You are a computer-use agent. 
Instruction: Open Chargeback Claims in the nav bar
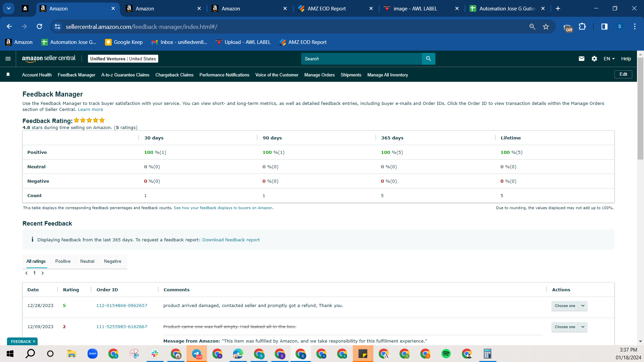[x=174, y=75]
